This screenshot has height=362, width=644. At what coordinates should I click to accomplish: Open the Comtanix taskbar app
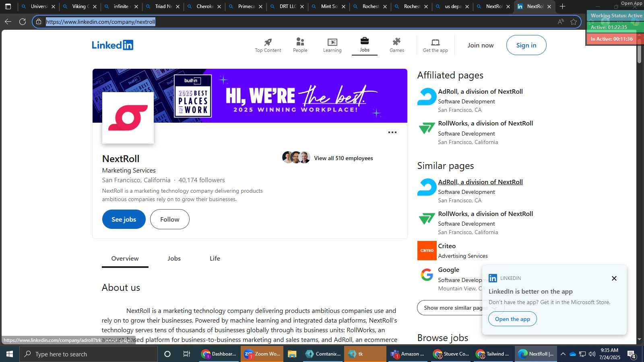click(323, 354)
